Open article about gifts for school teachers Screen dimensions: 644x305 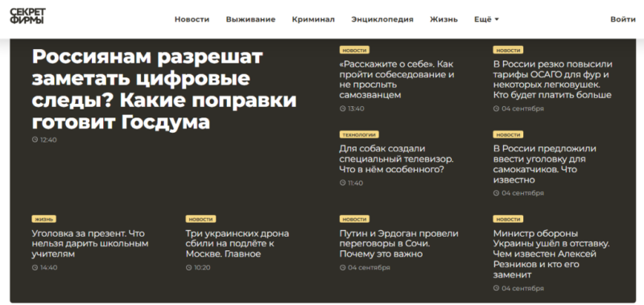[x=90, y=244]
